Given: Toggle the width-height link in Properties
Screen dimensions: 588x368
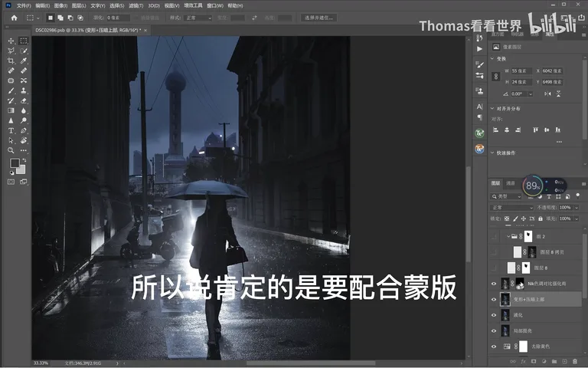Looking at the screenshot, I should pyautogui.click(x=496, y=76).
